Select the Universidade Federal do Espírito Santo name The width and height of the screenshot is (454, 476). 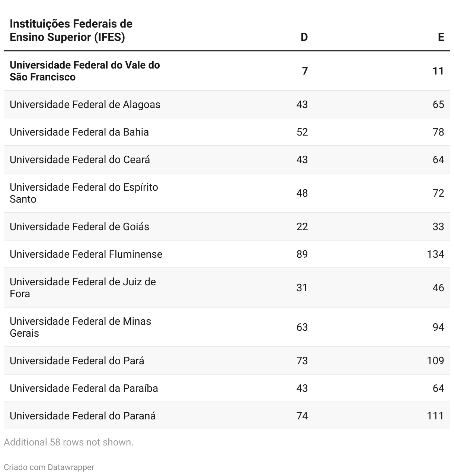[x=84, y=193]
